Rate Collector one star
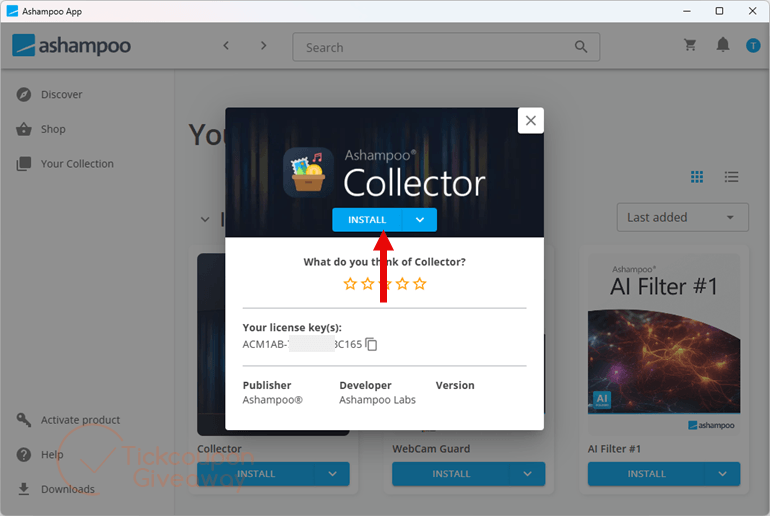Image resolution: width=770 pixels, height=516 pixels. pyautogui.click(x=350, y=284)
